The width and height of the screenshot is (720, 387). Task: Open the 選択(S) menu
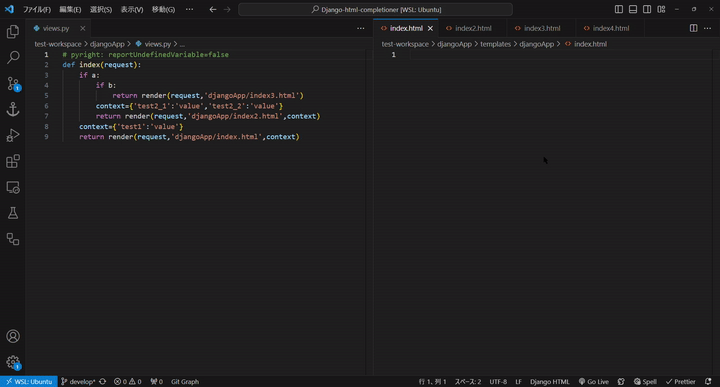click(x=101, y=9)
